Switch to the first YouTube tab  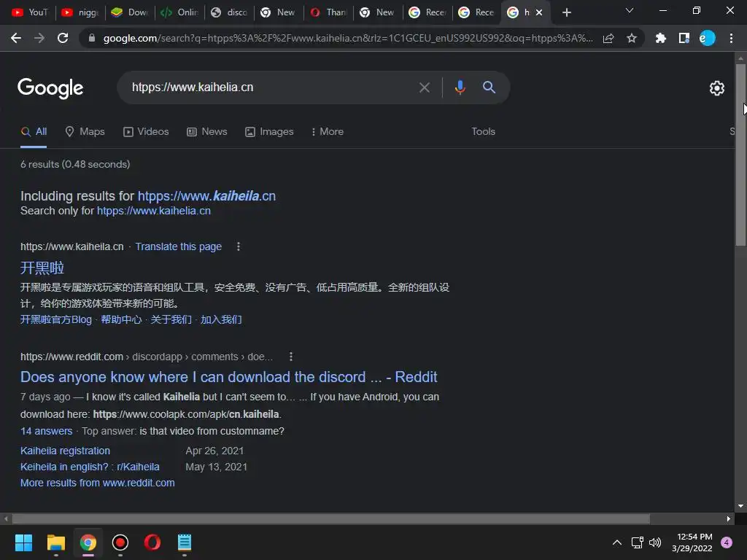pyautogui.click(x=29, y=12)
